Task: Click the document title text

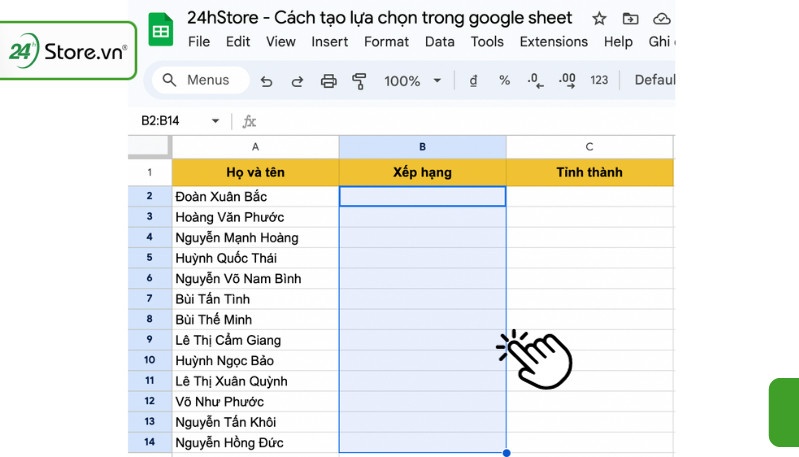Action: 379,18
